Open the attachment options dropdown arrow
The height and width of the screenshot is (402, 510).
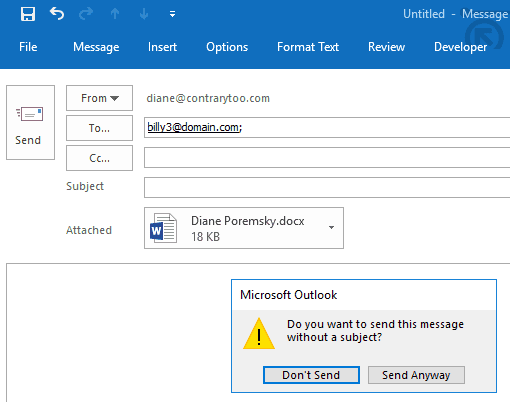331,228
